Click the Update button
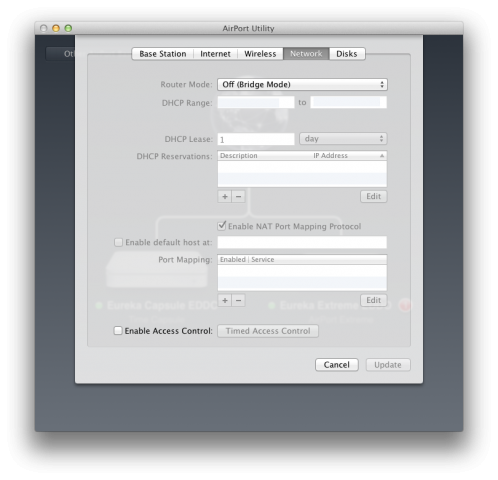The image size is (498, 480). (388, 365)
